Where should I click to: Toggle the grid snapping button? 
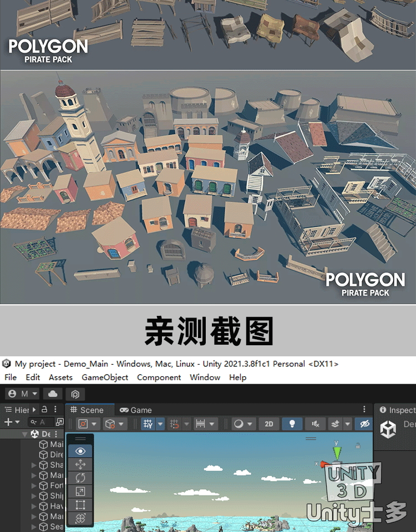[175, 424]
